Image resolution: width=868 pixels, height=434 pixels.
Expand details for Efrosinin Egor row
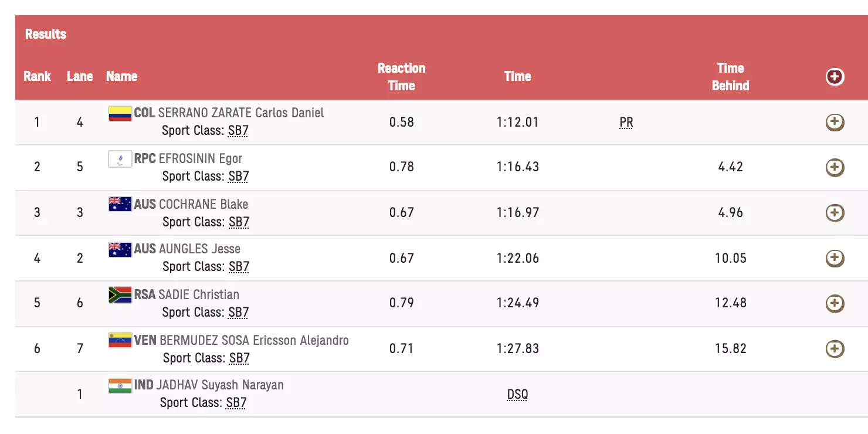click(x=835, y=167)
